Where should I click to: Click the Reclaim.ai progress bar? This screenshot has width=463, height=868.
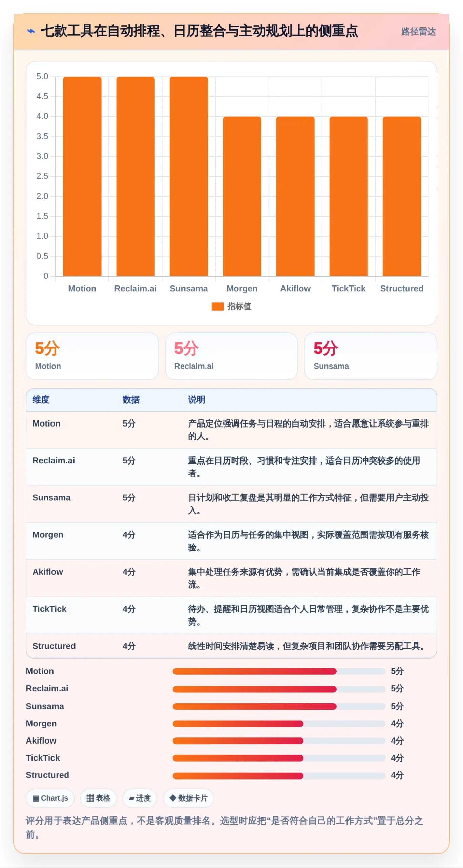coord(279,689)
